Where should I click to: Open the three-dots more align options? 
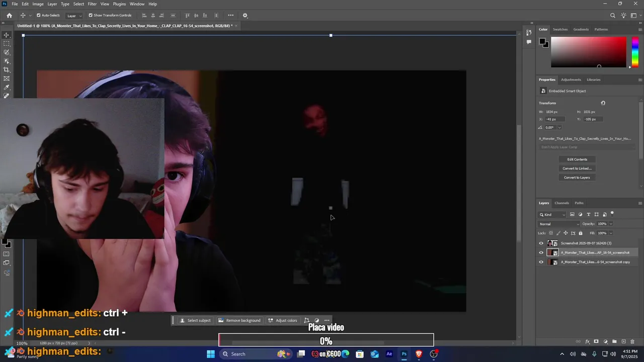(230, 15)
